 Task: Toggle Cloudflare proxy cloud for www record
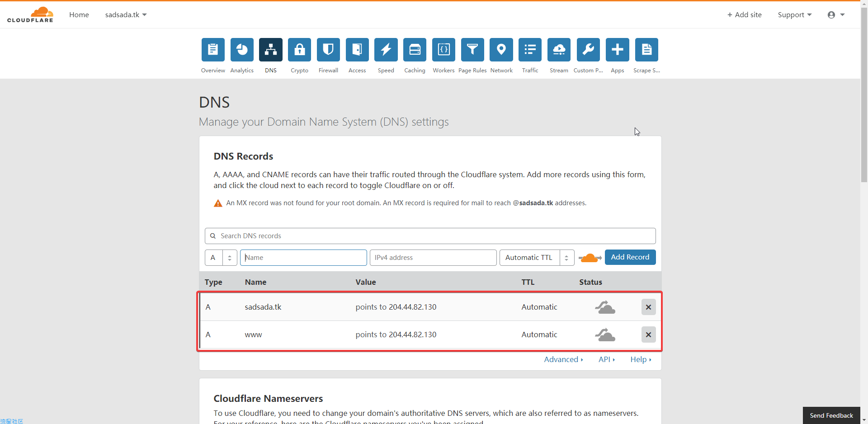coord(605,335)
